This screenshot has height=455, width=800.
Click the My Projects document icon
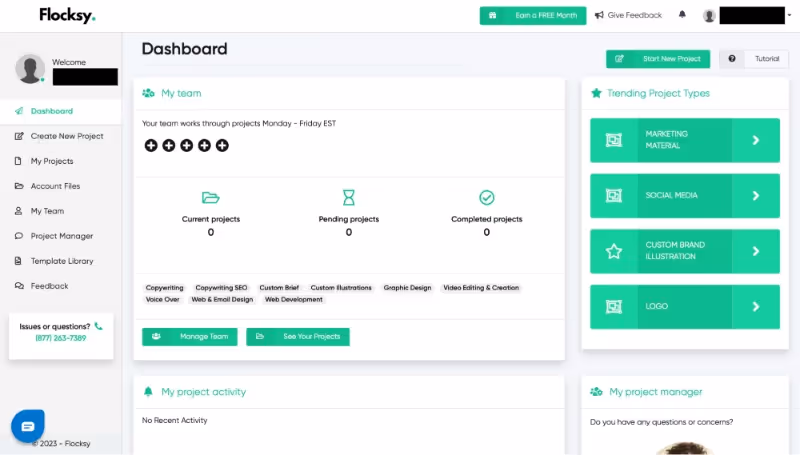(18, 161)
